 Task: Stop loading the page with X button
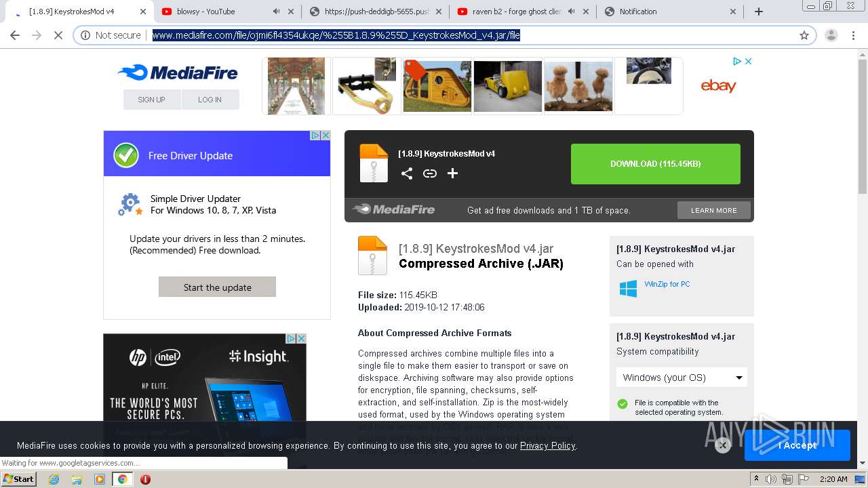(x=58, y=35)
